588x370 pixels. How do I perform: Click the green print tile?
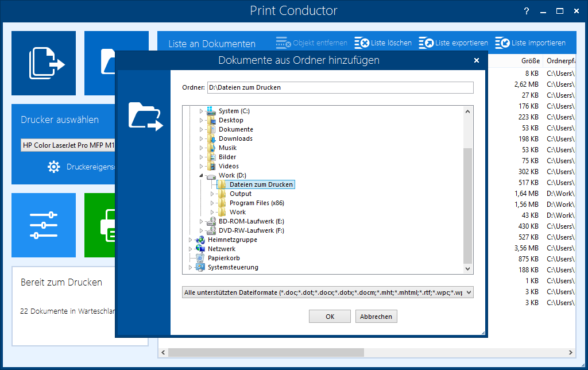100,225
